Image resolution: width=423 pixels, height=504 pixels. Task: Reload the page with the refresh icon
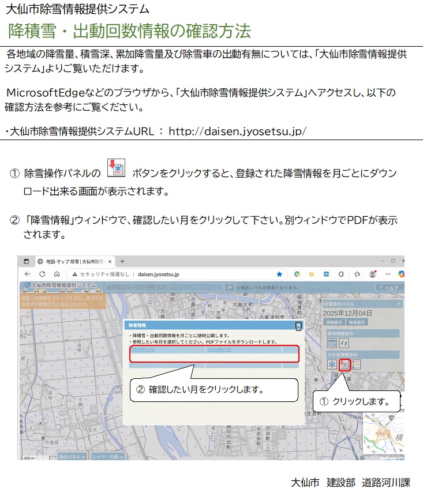42,274
